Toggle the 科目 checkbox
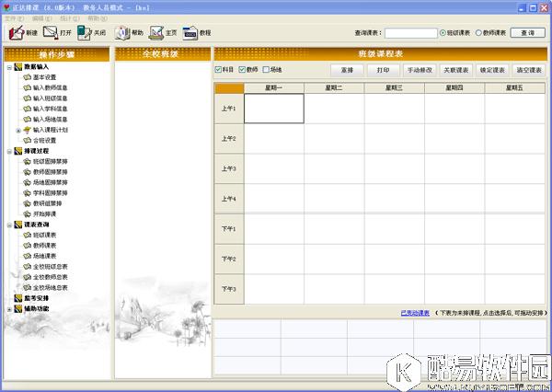 [218, 70]
